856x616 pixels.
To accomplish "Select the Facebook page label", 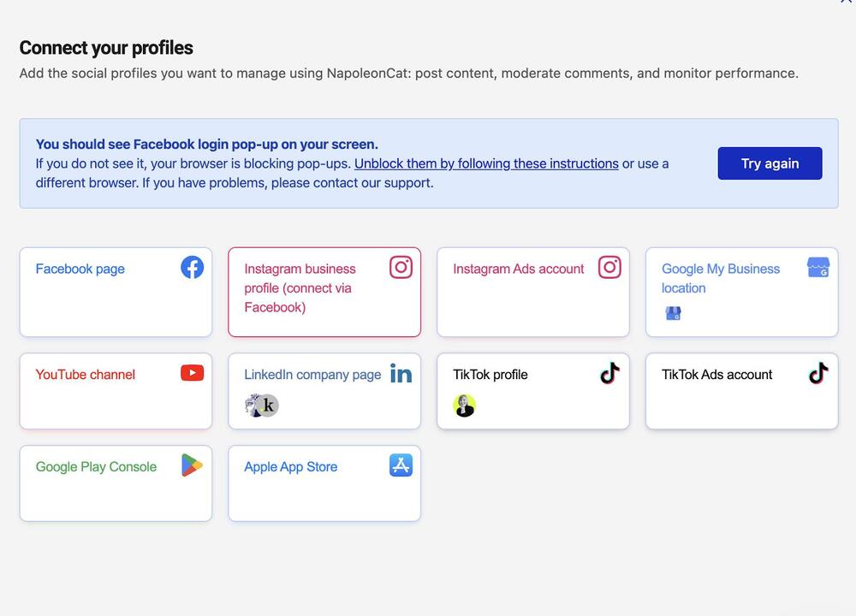I will 80,269.
